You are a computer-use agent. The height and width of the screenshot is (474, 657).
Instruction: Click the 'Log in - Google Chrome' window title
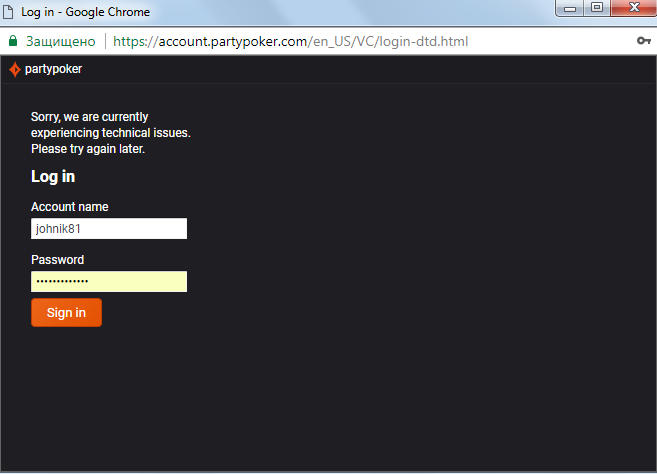(85, 12)
